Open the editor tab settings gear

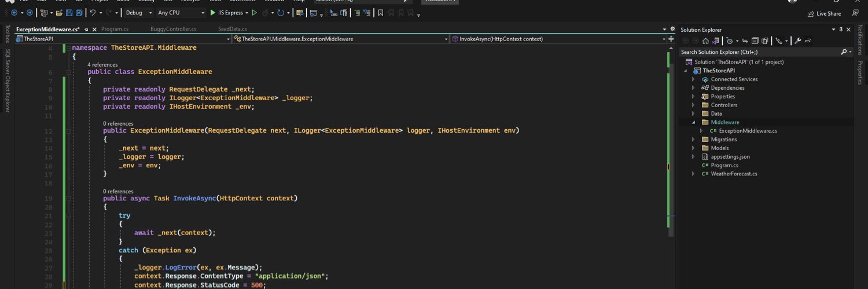pos(672,29)
